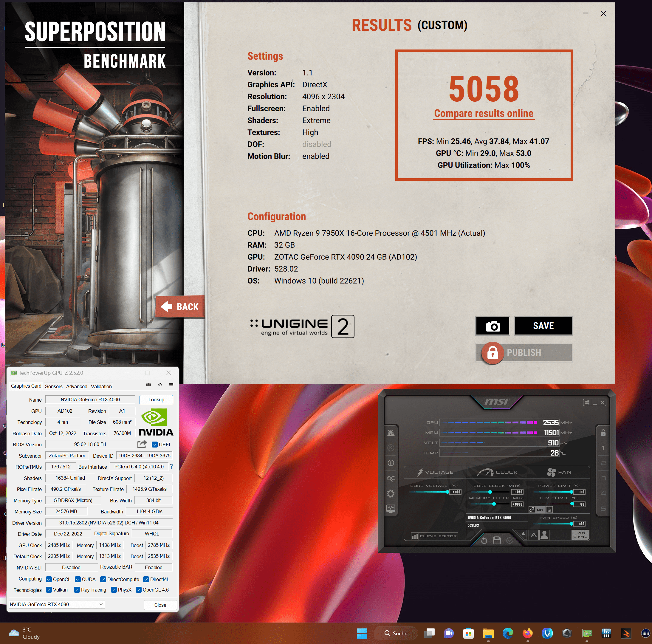Toggle the OpenCL checkbox
Viewport: 652px width, 644px height.
click(x=49, y=579)
